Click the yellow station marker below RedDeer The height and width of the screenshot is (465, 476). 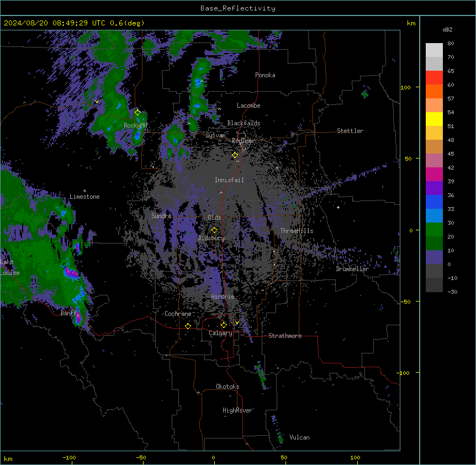tap(235, 155)
